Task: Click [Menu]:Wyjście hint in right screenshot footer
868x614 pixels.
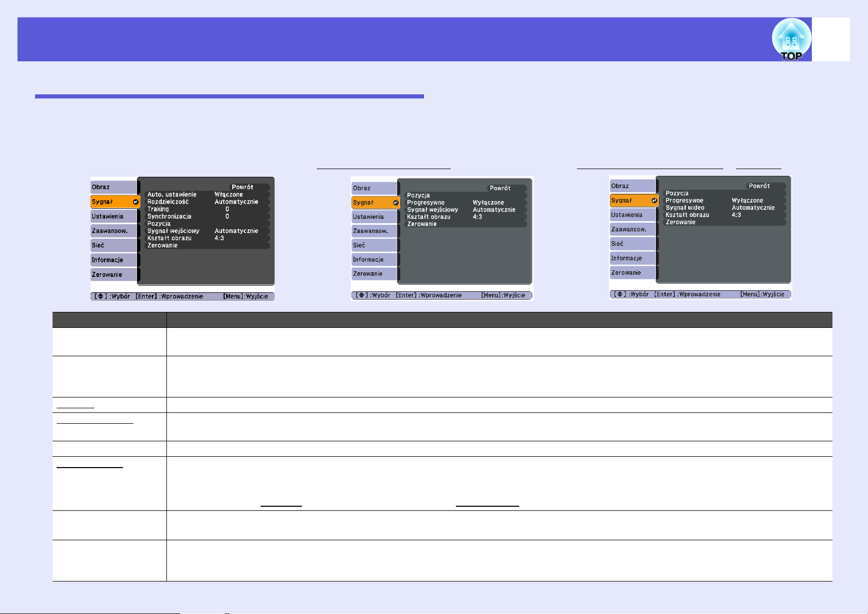Action: (762, 294)
